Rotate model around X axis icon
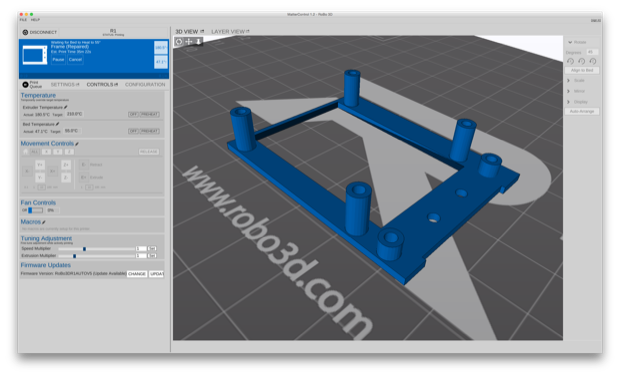Viewport: 620px width, 377px height. tap(570, 61)
